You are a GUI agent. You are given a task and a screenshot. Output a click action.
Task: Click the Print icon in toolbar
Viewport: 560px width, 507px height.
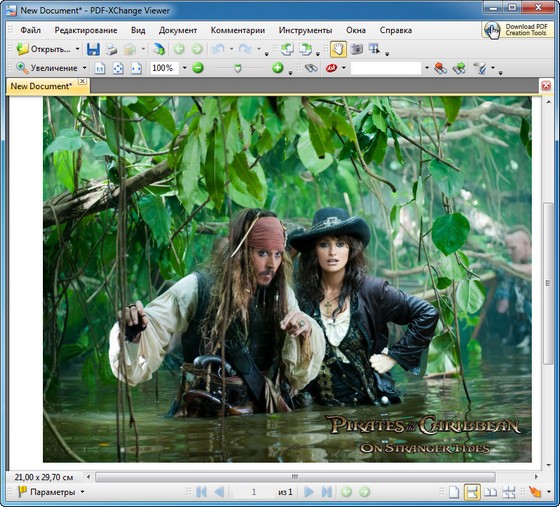(x=111, y=49)
